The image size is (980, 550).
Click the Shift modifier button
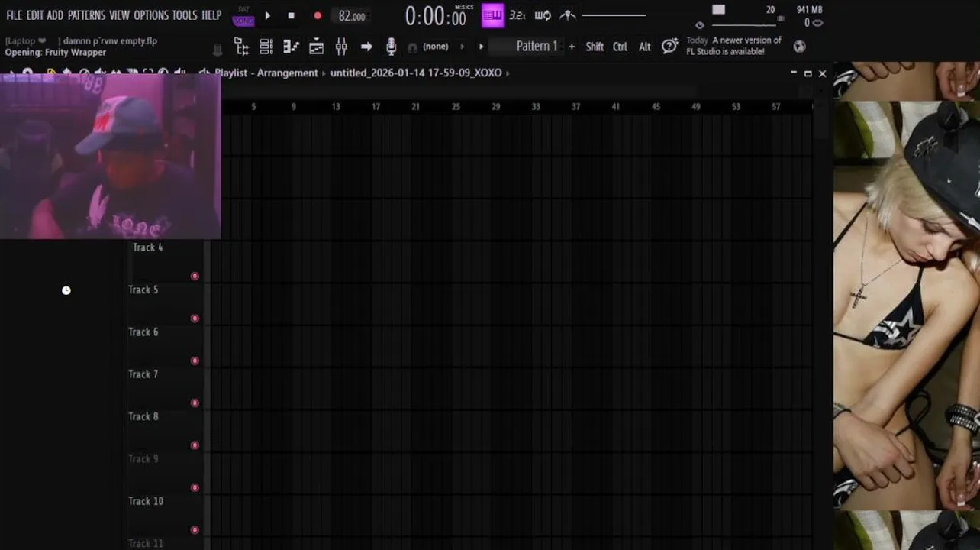tap(595, 47)
